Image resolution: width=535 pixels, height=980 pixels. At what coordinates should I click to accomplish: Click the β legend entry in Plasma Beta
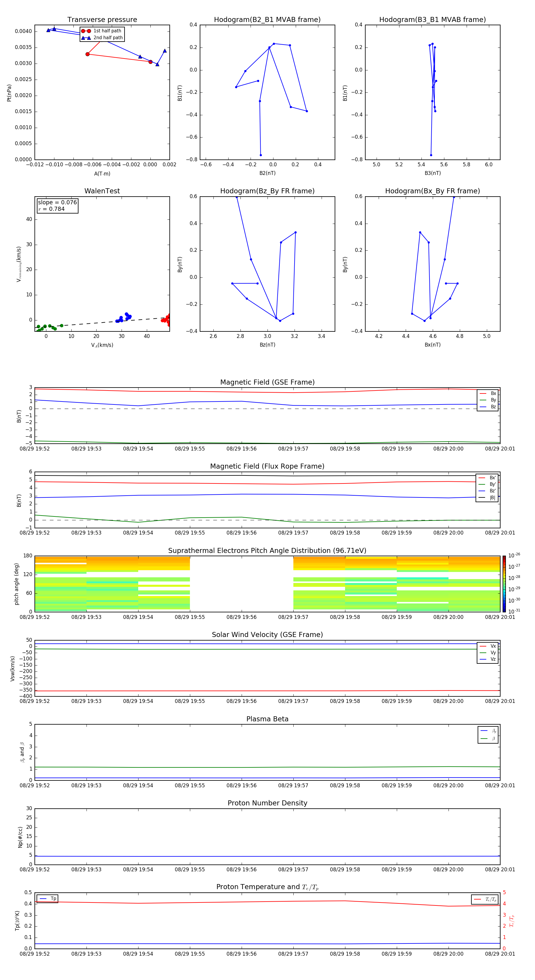488,739
